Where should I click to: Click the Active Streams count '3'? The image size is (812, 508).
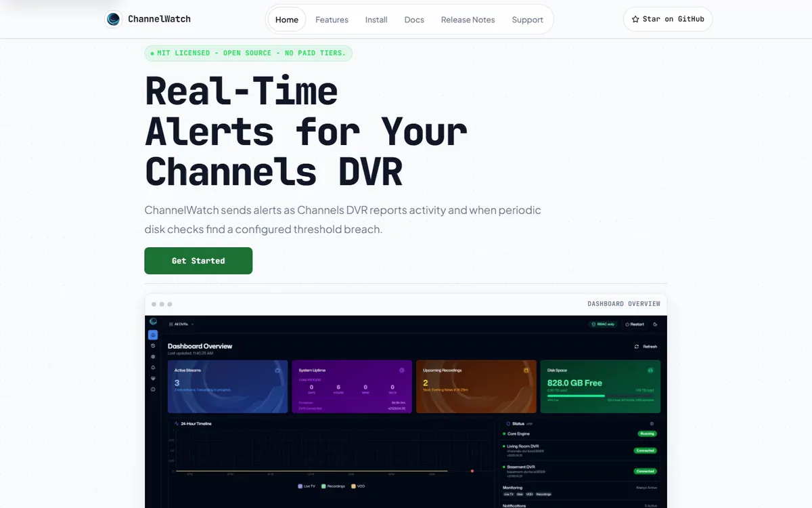[177, 383]
